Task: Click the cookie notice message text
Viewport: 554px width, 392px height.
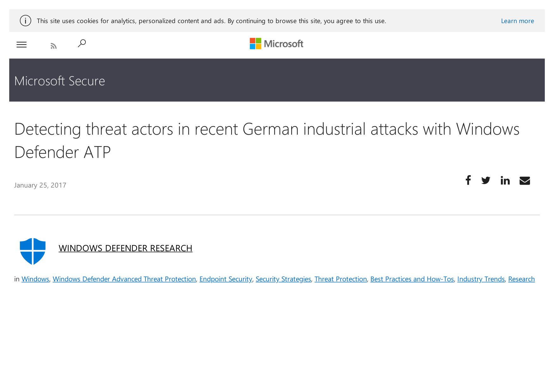Action: point(211,21)
